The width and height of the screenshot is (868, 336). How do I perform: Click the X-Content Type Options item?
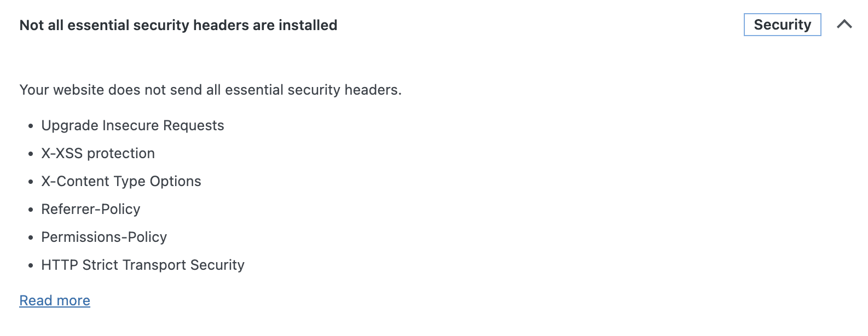click(x=121, y=181)
